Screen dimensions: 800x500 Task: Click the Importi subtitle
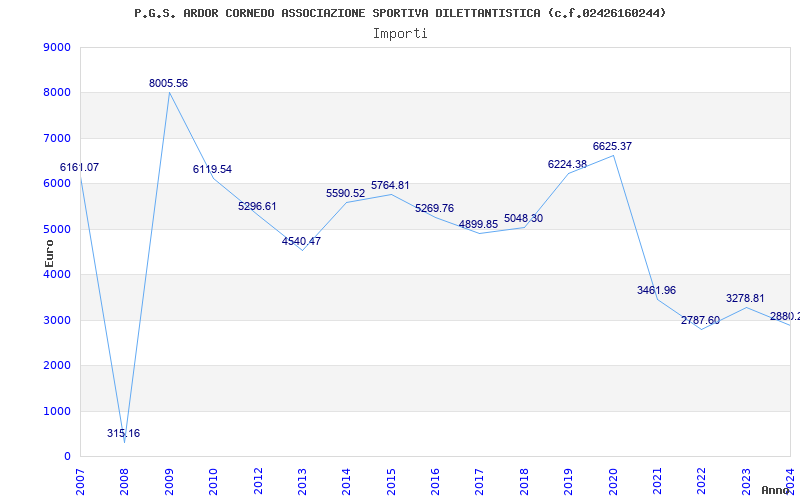(x=400, y=34)
